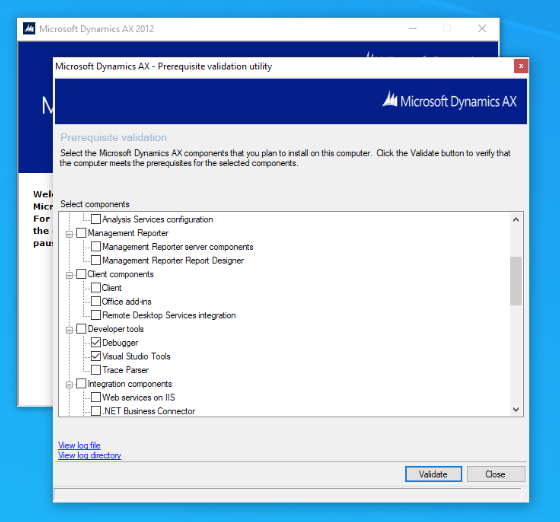Screen dimensions: 560x522
Task: Check Analysis Services configuration box
Action: click(x=96, y=219)
